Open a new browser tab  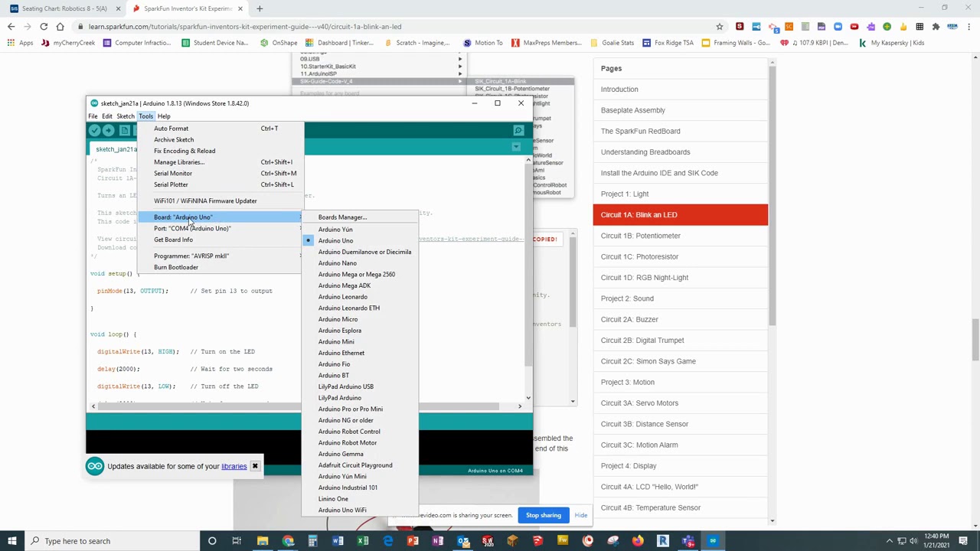[x=260, y=8]
